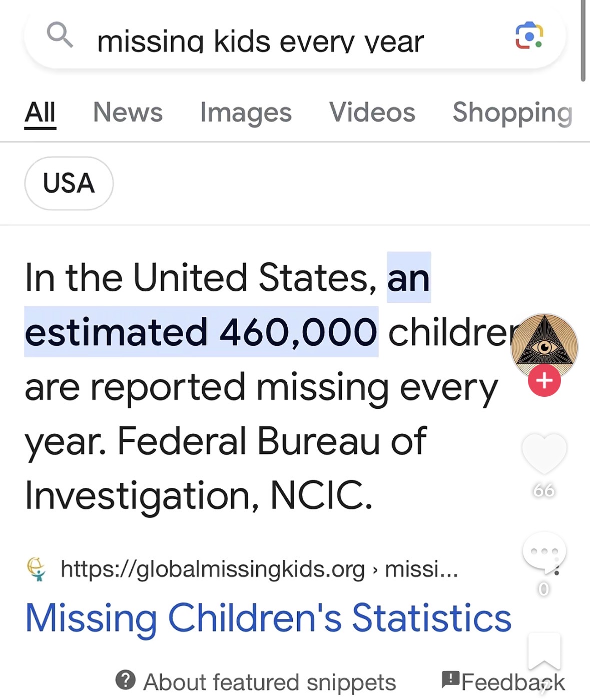Image resolution: width=590 pixels, height=700 pixels.
Task: Click the 'missing kids every year' search field
Action: pyautogui.click(x=260, y=41)
